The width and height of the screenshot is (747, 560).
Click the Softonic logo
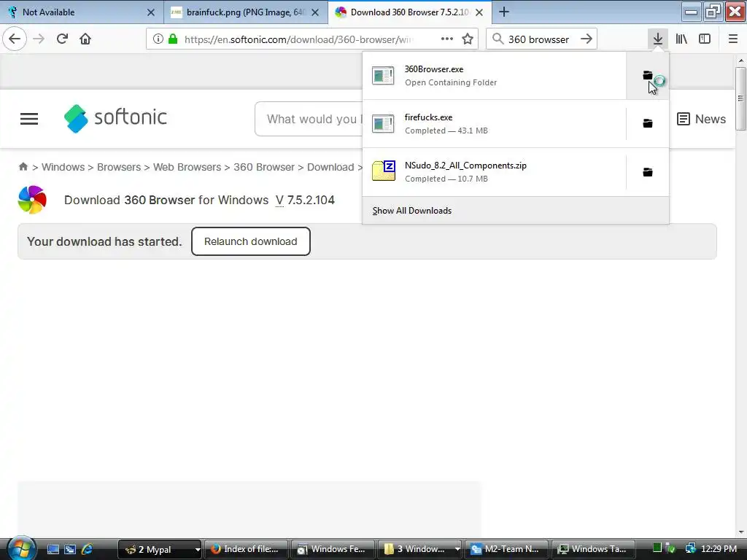(x=115, y=118)
